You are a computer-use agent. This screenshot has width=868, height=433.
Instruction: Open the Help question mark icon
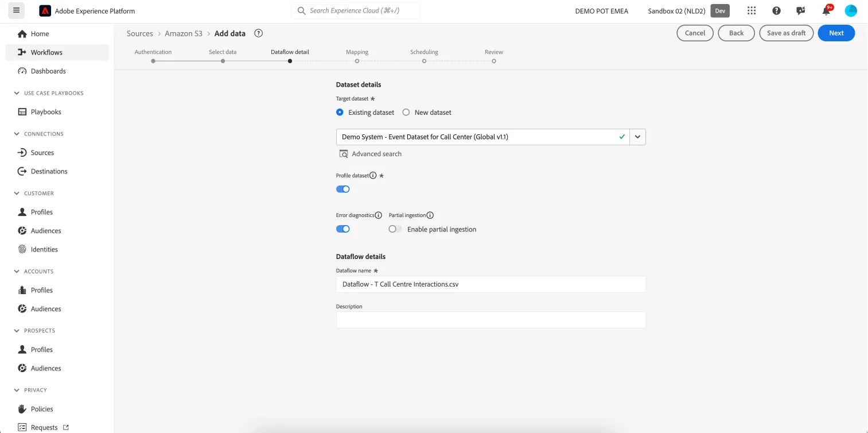(x=776, y=11)
